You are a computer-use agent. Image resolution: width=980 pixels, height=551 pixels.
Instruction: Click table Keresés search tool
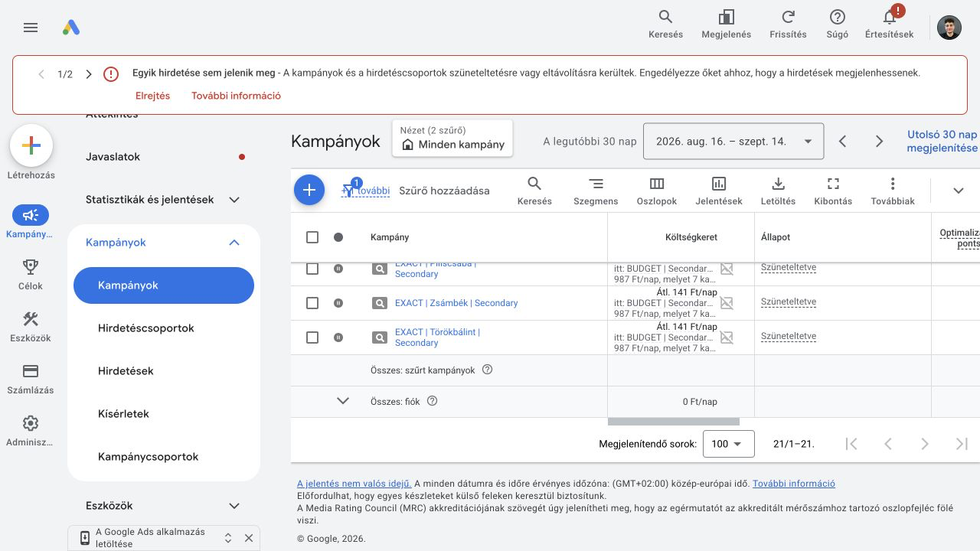click(534, 191)
